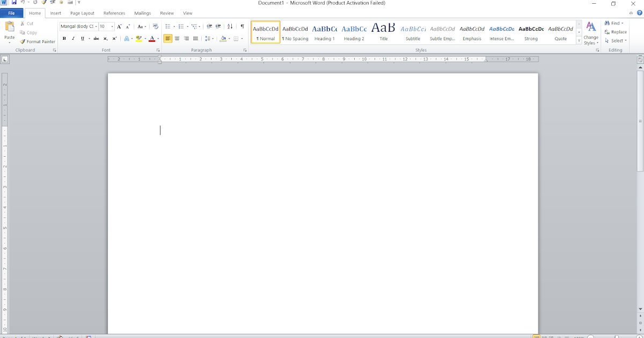Switch to the Insert ribbon tab

pos(55,13)
